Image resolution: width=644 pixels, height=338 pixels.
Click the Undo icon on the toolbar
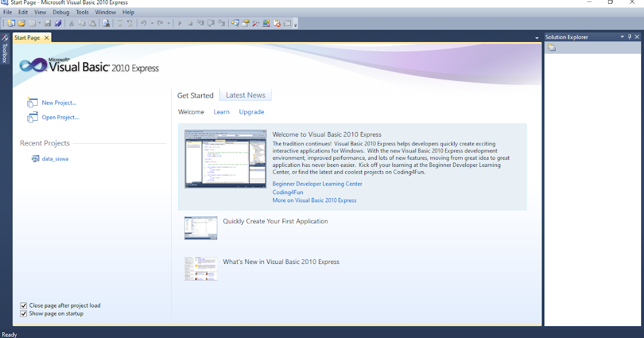coord(144,23)
